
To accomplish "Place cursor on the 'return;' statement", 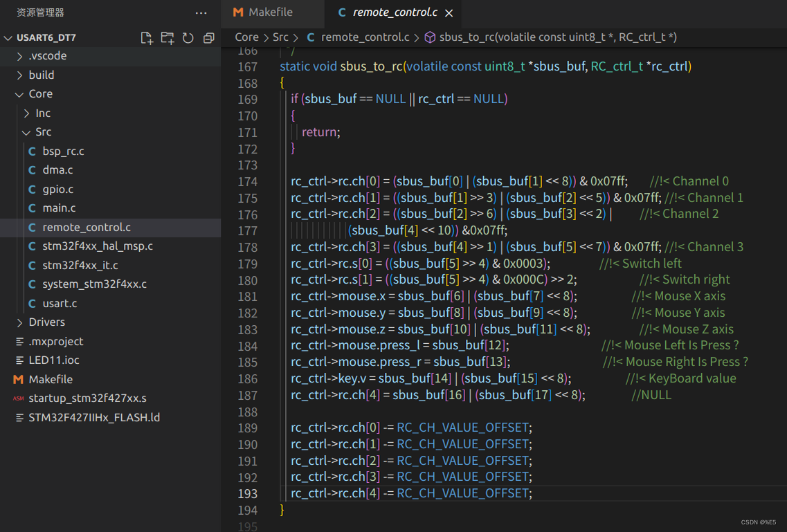I will click(320, 132).
